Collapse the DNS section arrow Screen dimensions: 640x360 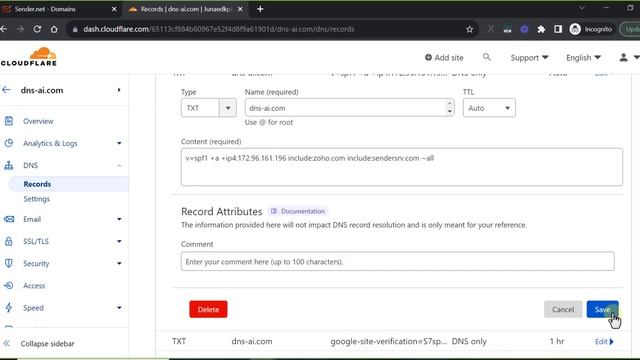click(119, 165)
